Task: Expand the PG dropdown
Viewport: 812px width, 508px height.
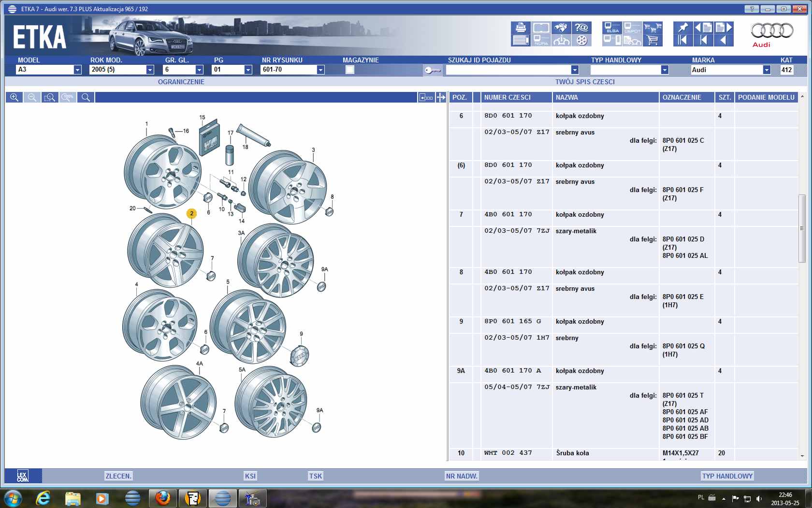Action: tap(248, 70)
